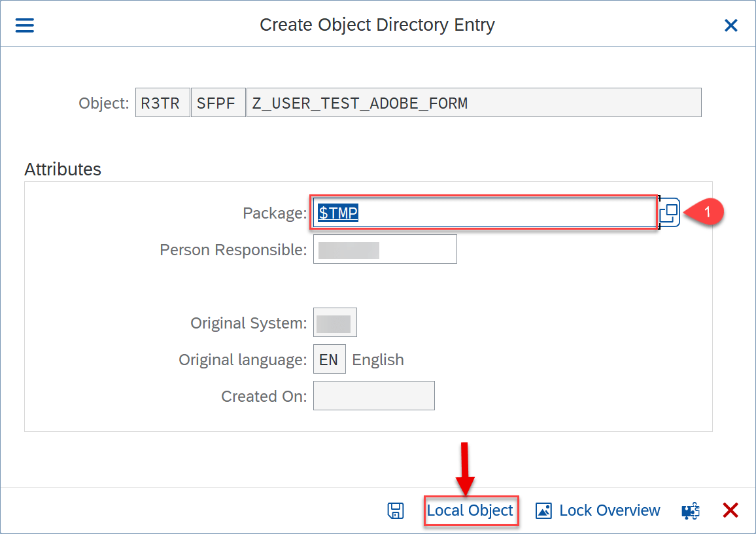
Task: Click into the Package input with $TMP
Action: click(484, 213)
